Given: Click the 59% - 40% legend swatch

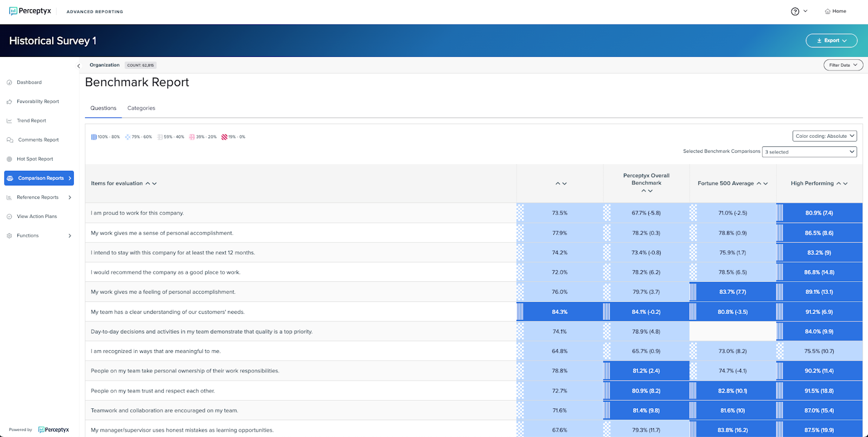Looking at the screenshot, I should click(x=160, y=137).
